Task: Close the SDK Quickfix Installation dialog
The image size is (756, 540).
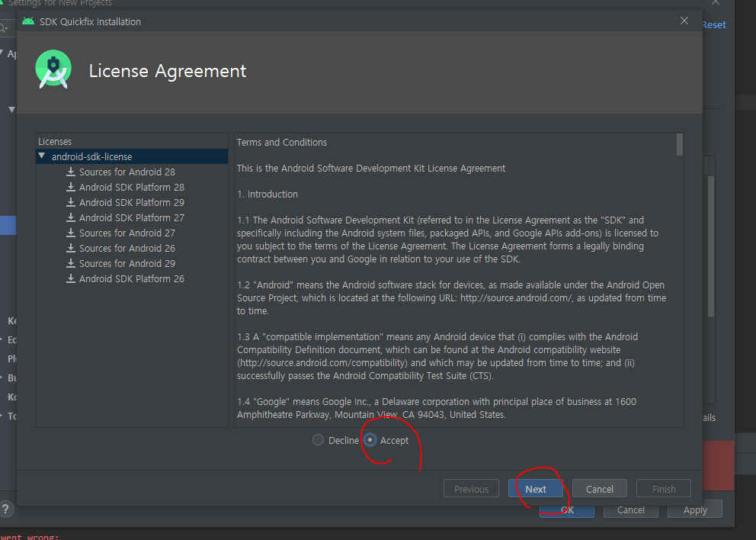Action: (684, 21)
